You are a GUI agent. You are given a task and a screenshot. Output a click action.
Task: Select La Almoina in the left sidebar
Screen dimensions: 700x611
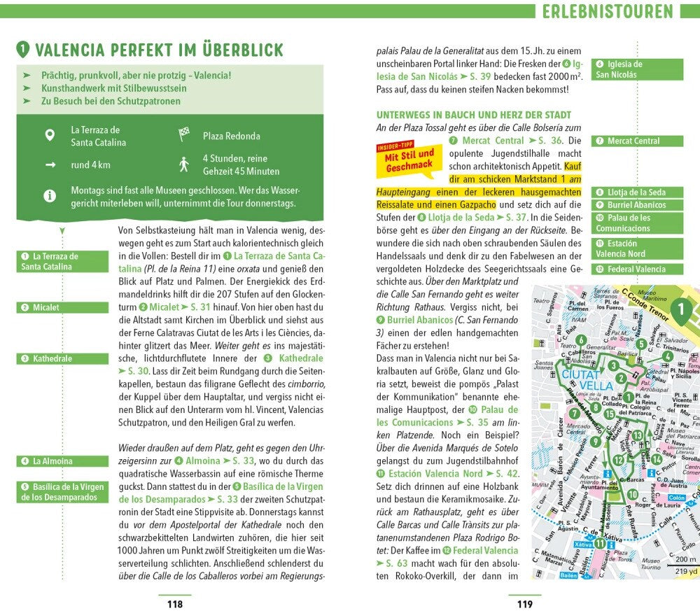tap(62, 461)
